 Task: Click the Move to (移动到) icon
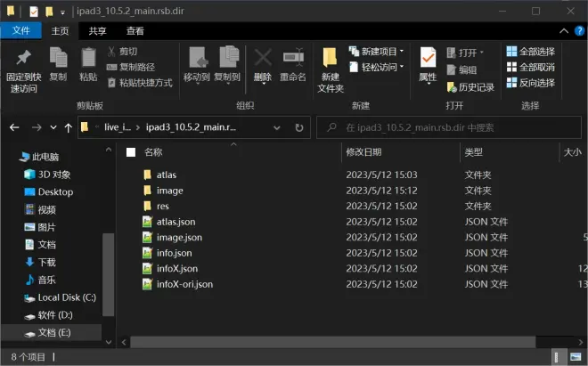pyautogui.click(x=196, y=64)
